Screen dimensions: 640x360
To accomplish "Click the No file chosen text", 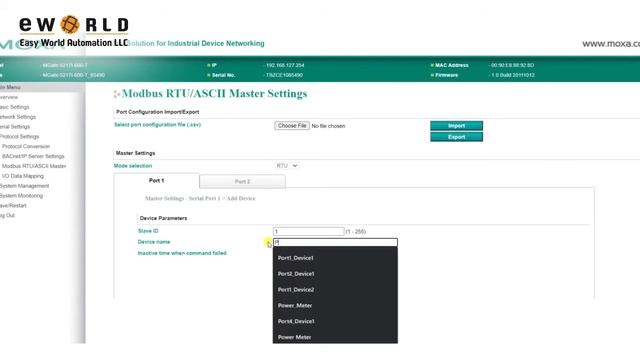I will [x=328, y=126].
